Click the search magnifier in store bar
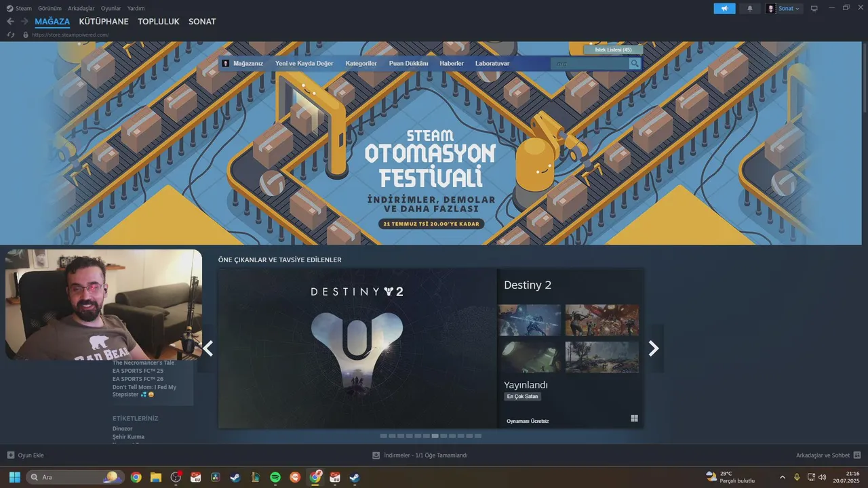Image resolution: width=868 pixels, height=488 pixels. 635,64
